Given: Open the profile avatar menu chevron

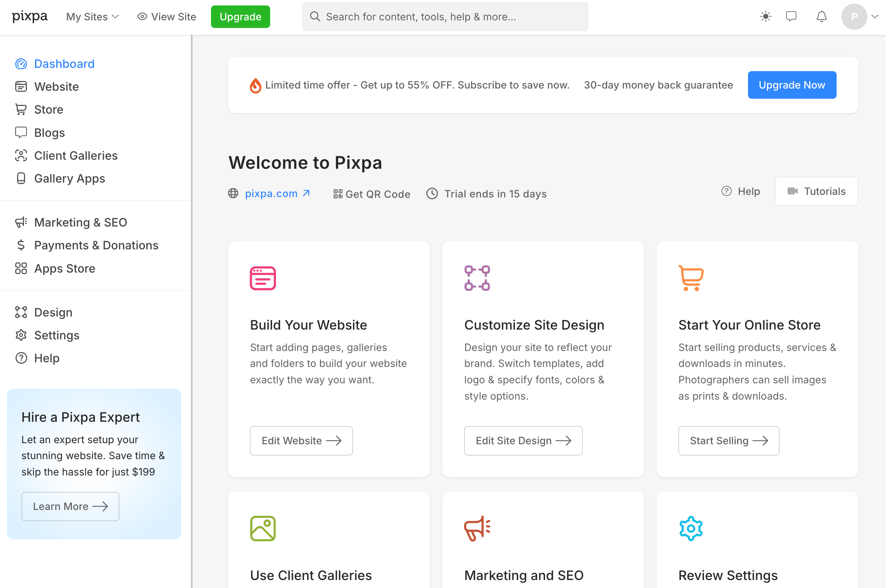Looking at the screenshot, I should (875, 16).
